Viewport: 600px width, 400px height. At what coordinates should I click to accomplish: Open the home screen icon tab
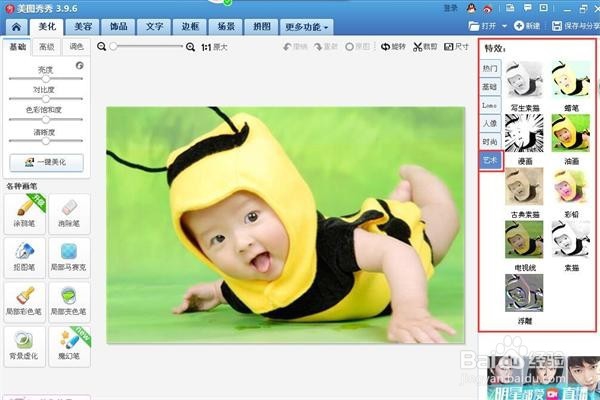pos(16,27)
